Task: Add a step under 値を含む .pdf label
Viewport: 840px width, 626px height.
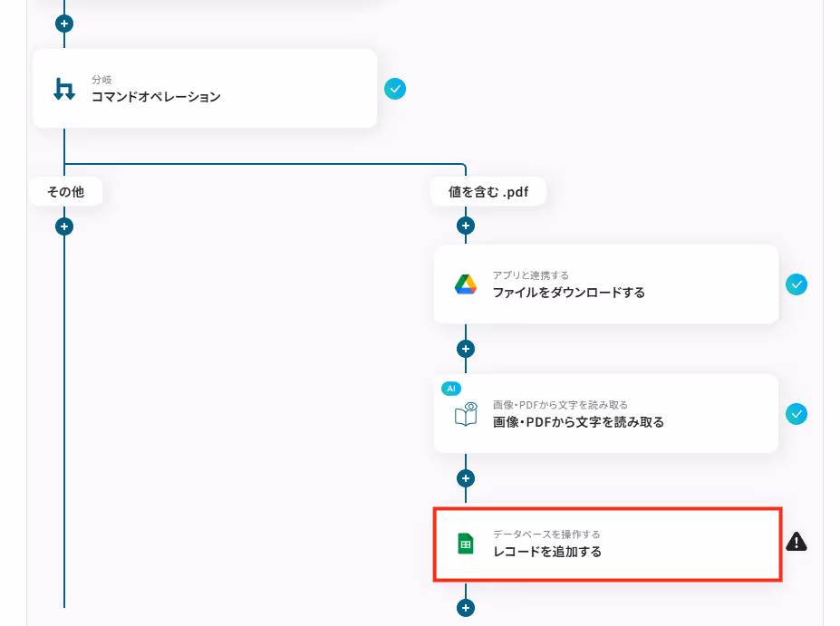Action: tap(466, 226)
